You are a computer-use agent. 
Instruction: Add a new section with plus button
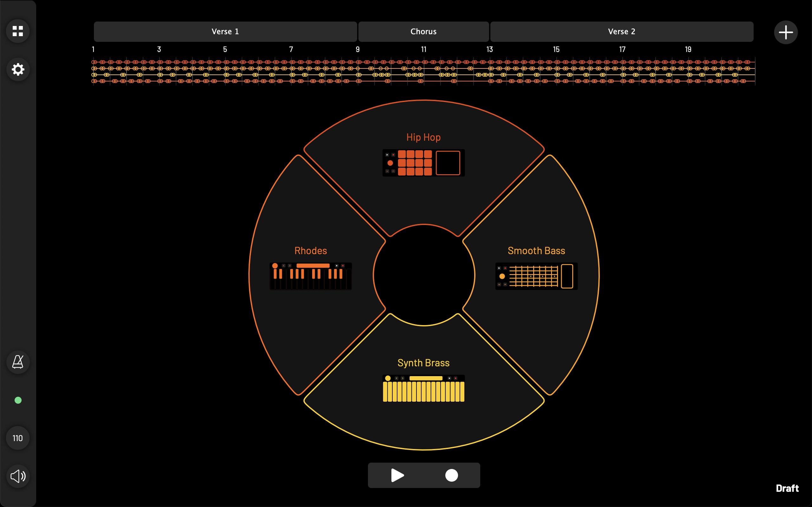tap(785, 33)
